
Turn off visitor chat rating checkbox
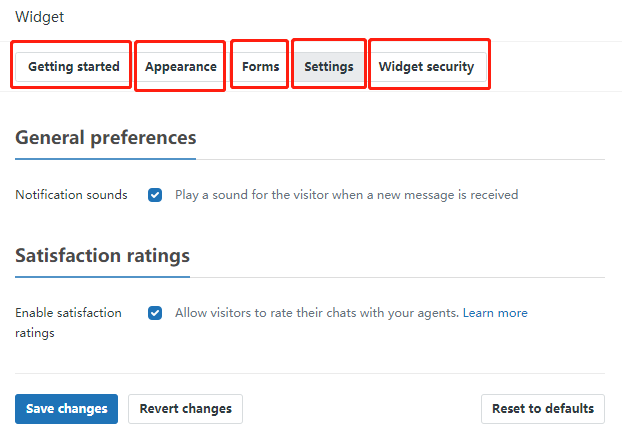point(155,313)
